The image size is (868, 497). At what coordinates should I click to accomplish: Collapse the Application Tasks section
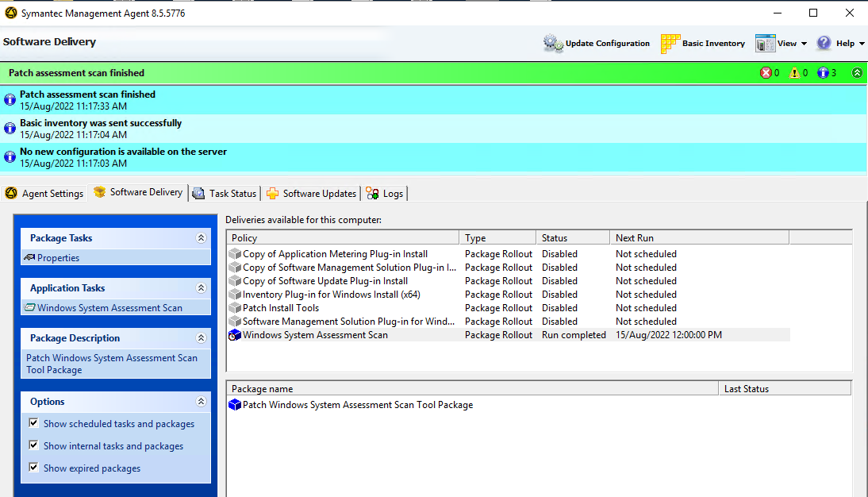[201, 287]
